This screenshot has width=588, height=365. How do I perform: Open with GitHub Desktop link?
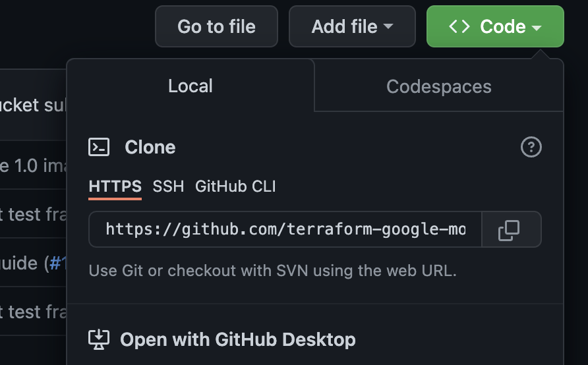click(x=237, y=339)
